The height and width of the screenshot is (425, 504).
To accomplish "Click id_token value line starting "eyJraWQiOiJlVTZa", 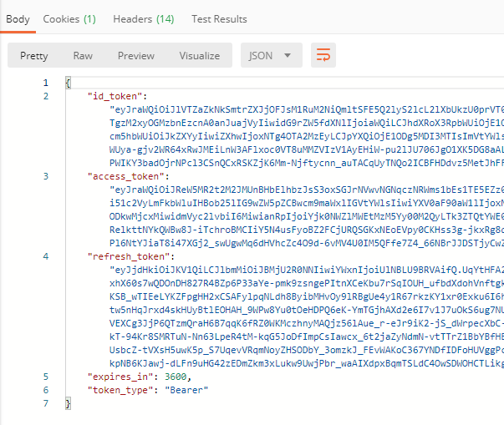I will pyautogui.click(x=307, y=109).
